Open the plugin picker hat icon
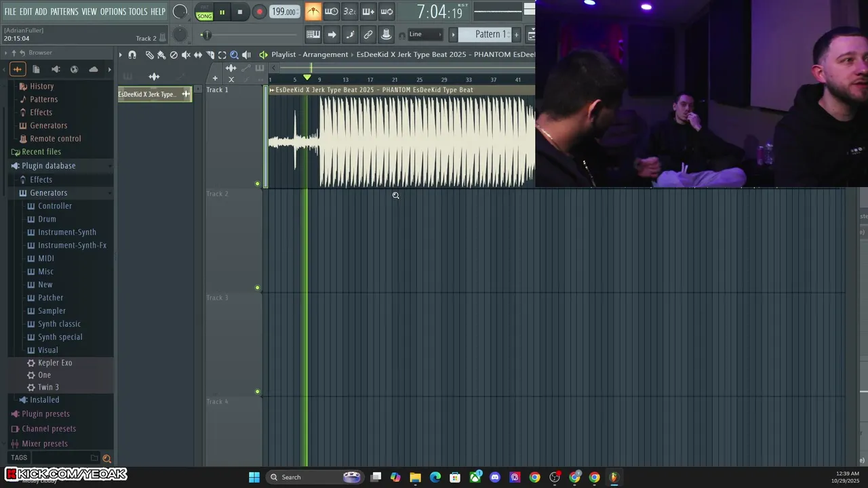Screen dimensions: 868x488 [x=386, y=35]
